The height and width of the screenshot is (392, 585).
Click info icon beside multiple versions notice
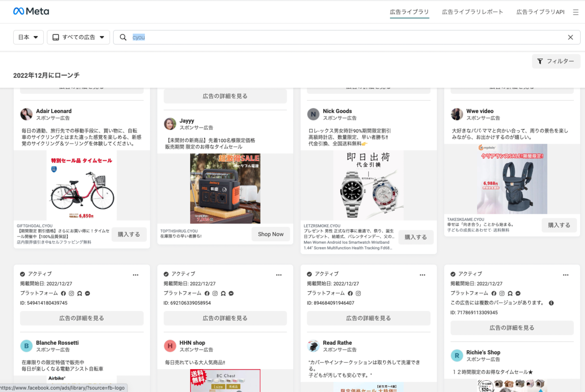tap(551, 303)
